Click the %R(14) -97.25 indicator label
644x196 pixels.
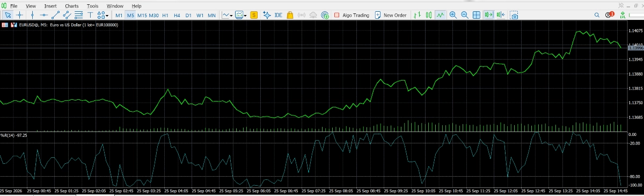(x=14, y=135)
